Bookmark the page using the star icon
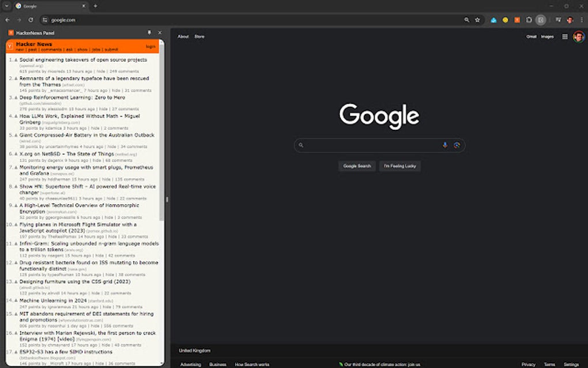588x368 pixels. tap(477, 19)
